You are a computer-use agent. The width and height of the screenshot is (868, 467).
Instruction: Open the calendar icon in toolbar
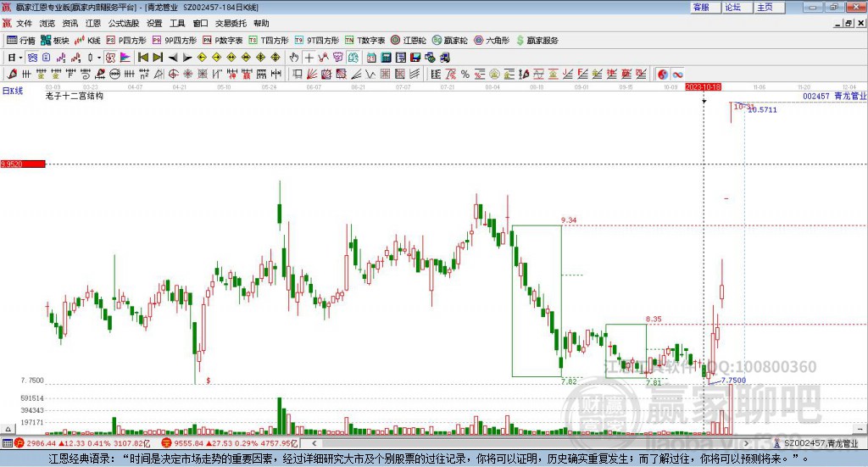pos(371,58)
